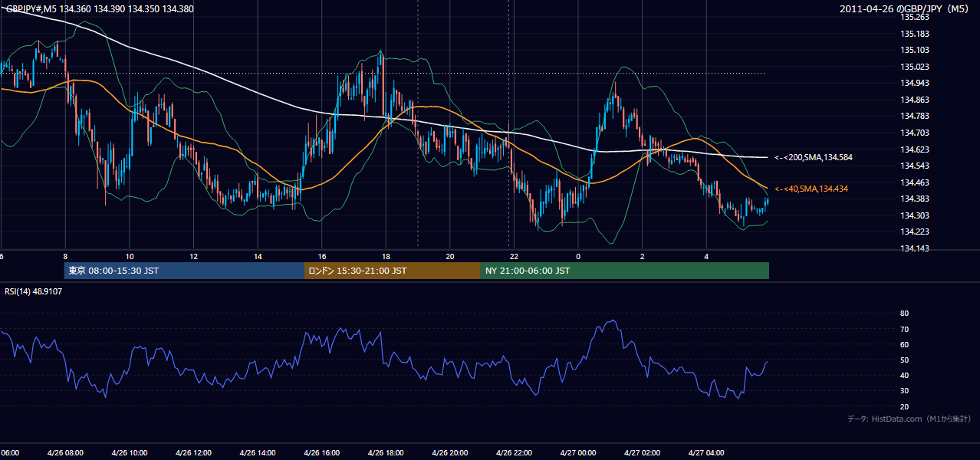Click the 4/26 10:00 time axis label
This screenshot has width=980, height=460.
coord(129,453)
